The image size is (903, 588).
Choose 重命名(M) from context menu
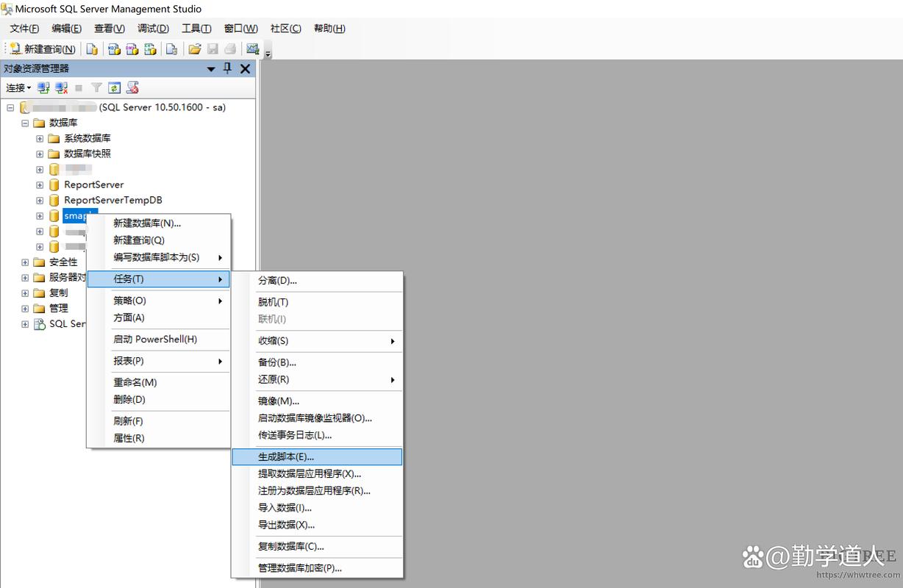point(158,383)
